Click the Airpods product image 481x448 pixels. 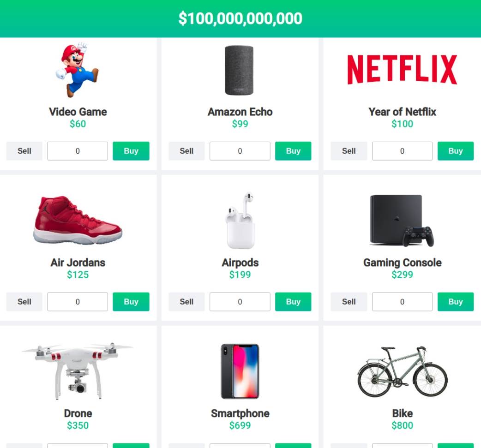point(240,221)
